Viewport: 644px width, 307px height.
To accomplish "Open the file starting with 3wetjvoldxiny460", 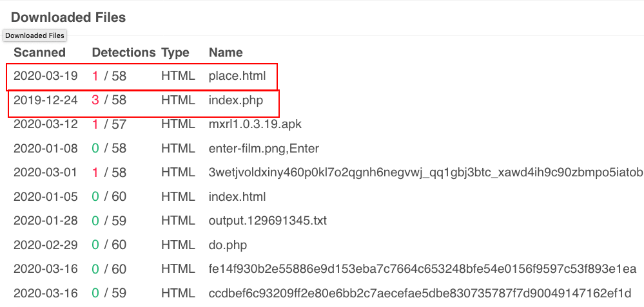I will coord(426,172).
